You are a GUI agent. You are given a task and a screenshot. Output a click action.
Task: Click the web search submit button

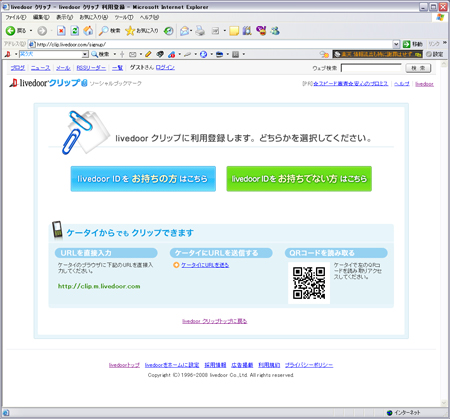[x=418, y=68]
